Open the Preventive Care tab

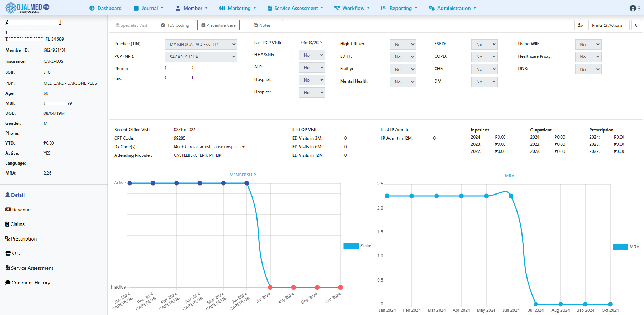(x=218, y=25)
